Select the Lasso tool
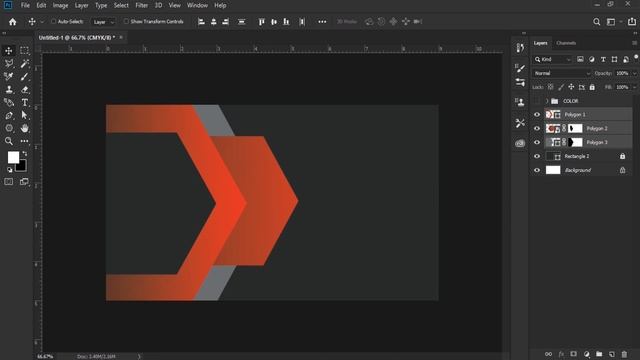 click(9, 64)
